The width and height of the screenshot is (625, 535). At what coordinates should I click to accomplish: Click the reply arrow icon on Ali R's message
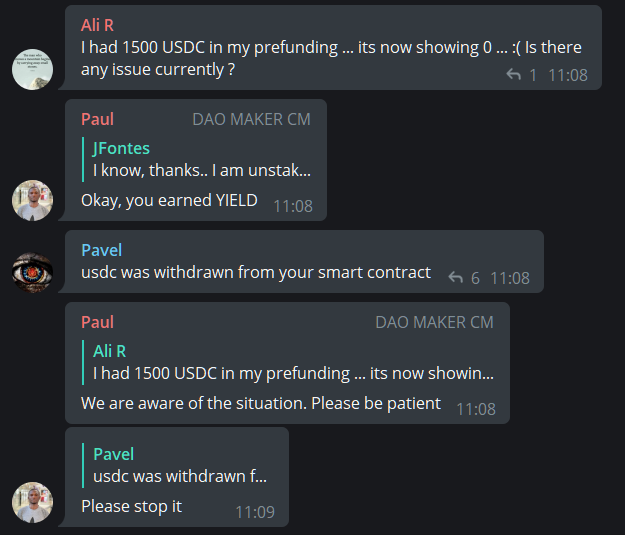(514, 75)
